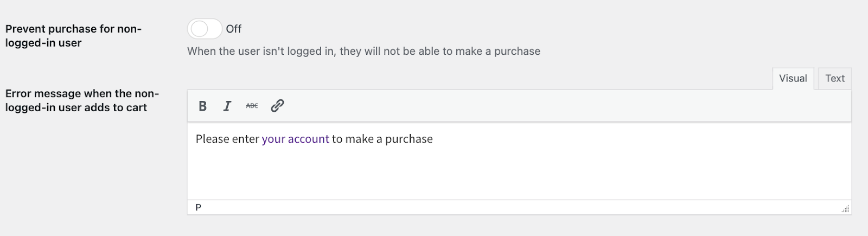
Task: Toggle bold formatting in the editor
Action: click(x=202, y=106)
